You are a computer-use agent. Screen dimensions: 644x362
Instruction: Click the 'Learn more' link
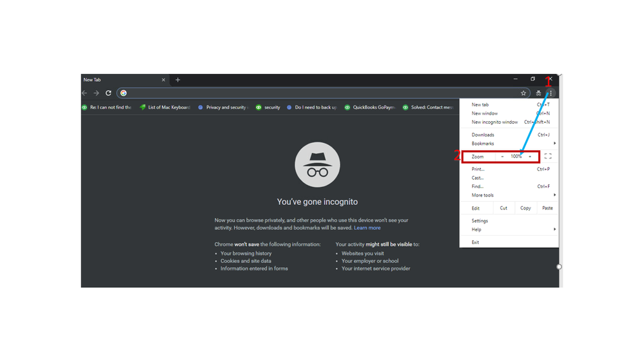(367, 228)
